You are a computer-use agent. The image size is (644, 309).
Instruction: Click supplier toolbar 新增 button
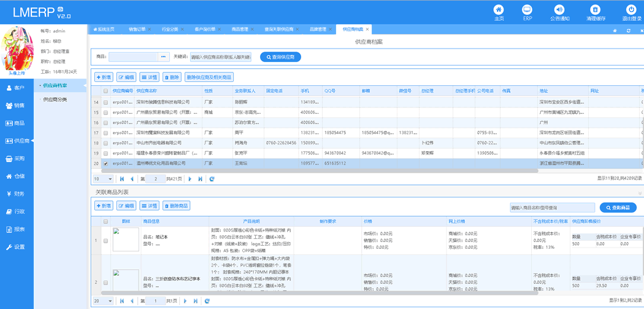[104, 77]
